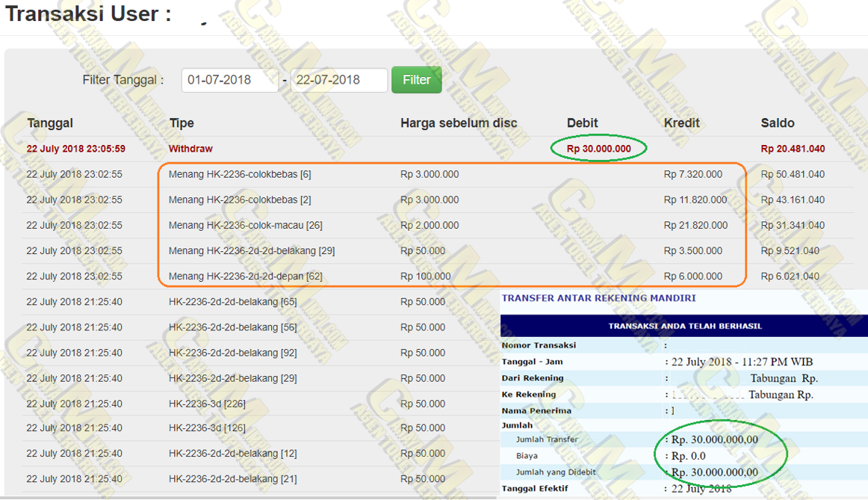Select the HK-2236-3d [226] transaction
The height and width of the screenshot is (500, 868).
point(207,404)
